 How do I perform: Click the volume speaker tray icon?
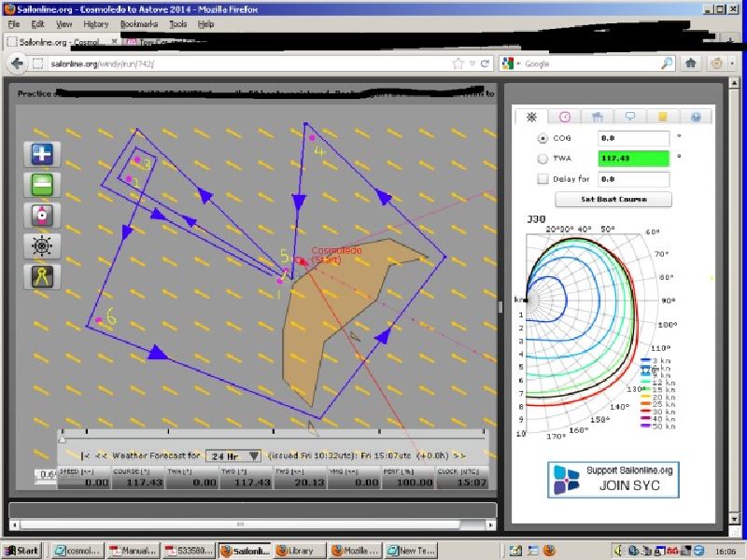pos(618,551)
